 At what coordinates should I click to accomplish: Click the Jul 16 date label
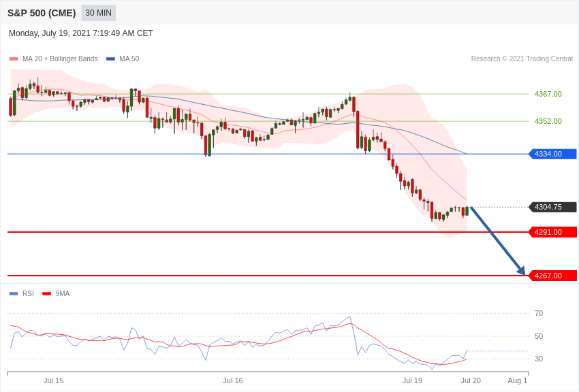pyautogui.click(x=233, y=380)
